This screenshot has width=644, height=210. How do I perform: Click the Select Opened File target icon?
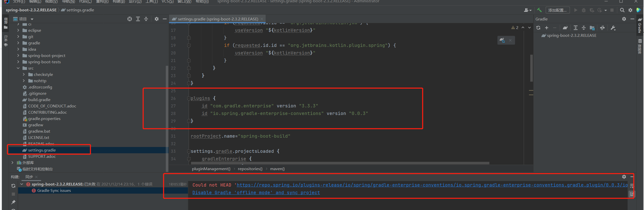130,19
